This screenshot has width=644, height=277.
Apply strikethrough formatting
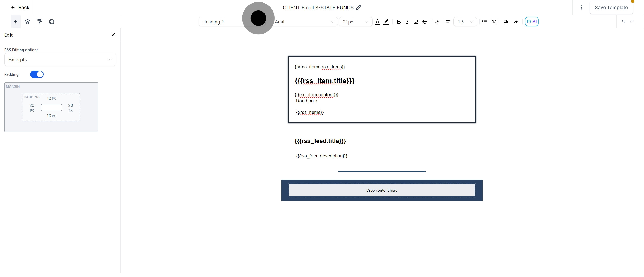point(424,22)
